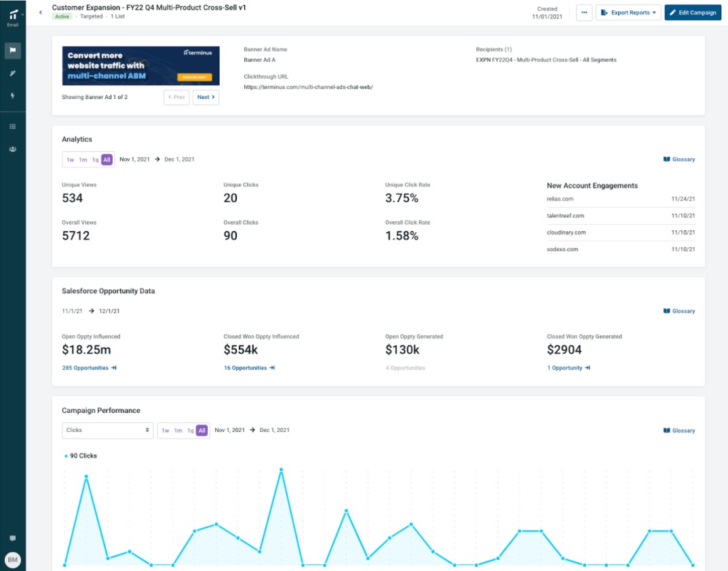The height and width of the screenshot is (571, 728).
Task: Open the list icon in sidebar
Action: (x=12, y=126)
